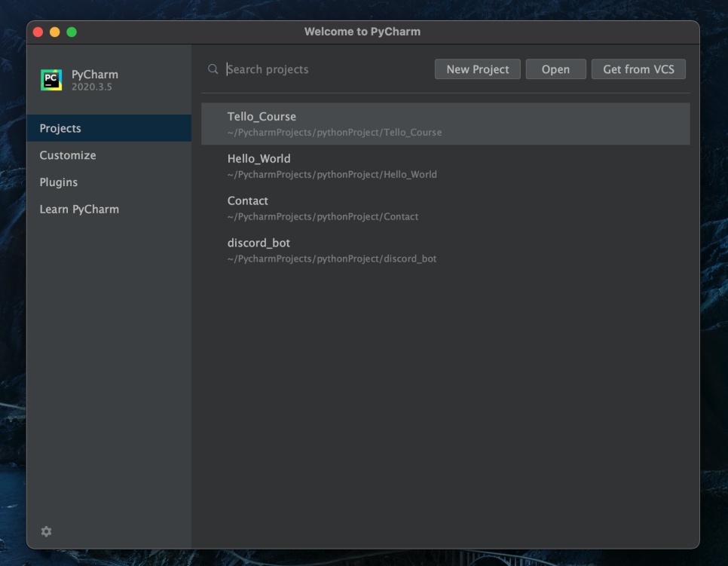Go to Learn PyCharm tab
The image size is (728, 566).
point(109,209)
